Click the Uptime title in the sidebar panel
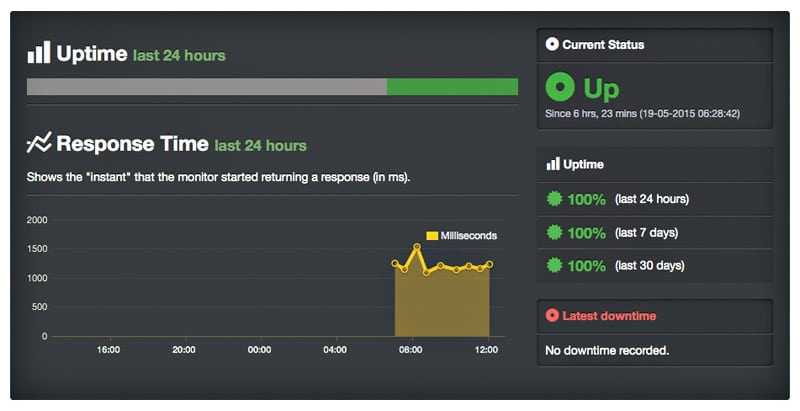 [583, 164]
